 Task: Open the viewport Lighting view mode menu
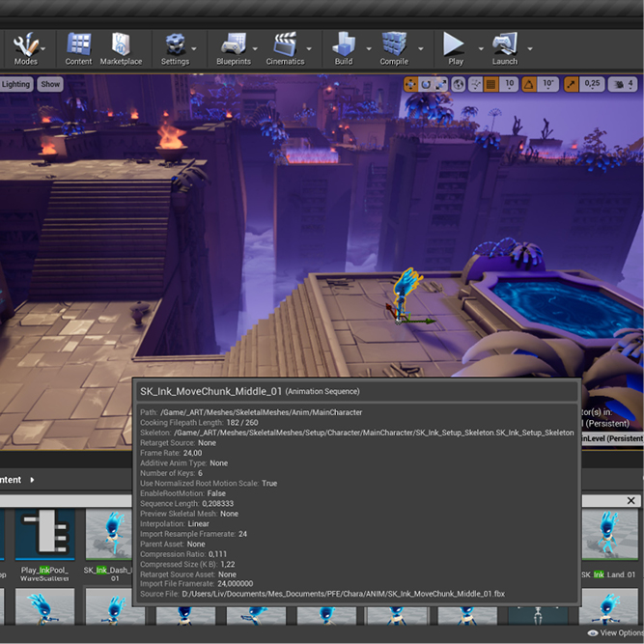click(16, 84)
